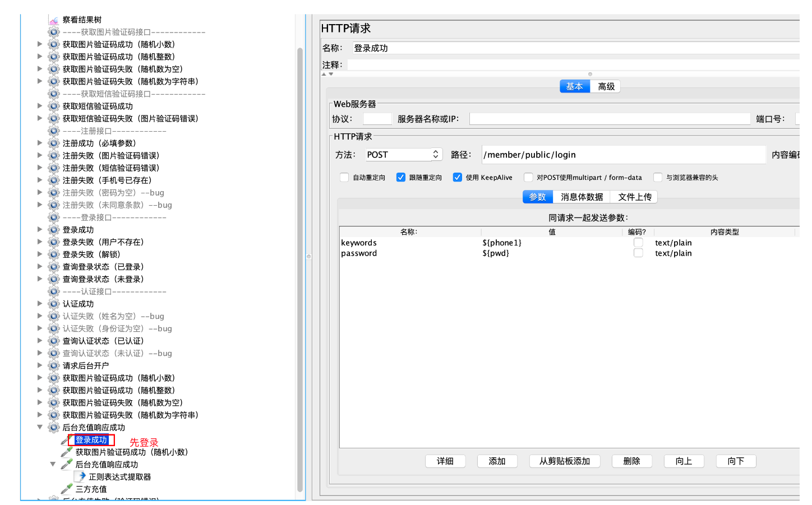
Task: Click the arrow icon of 正则表达式提取器
Action: [81, 476]
